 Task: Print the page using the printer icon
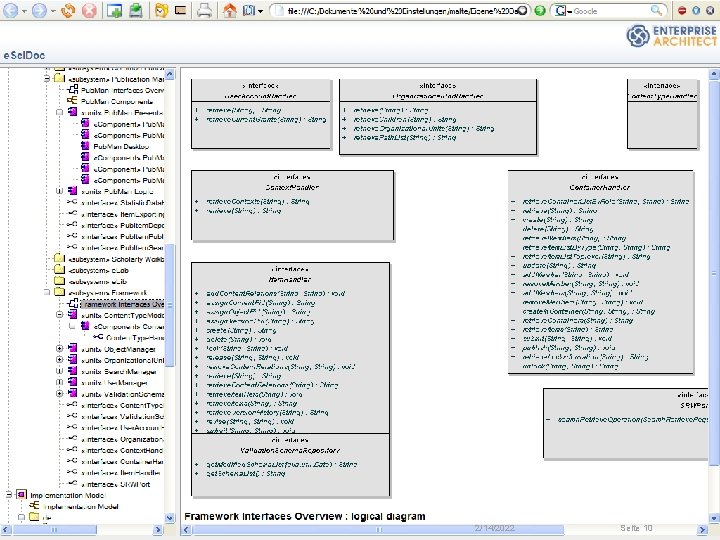(x=204, y=10)
